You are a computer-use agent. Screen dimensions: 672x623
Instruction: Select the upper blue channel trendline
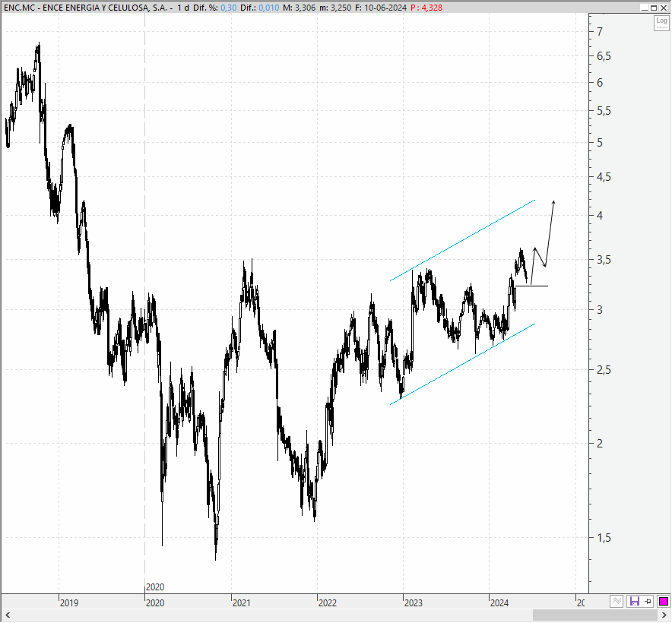tap(463, 240)
